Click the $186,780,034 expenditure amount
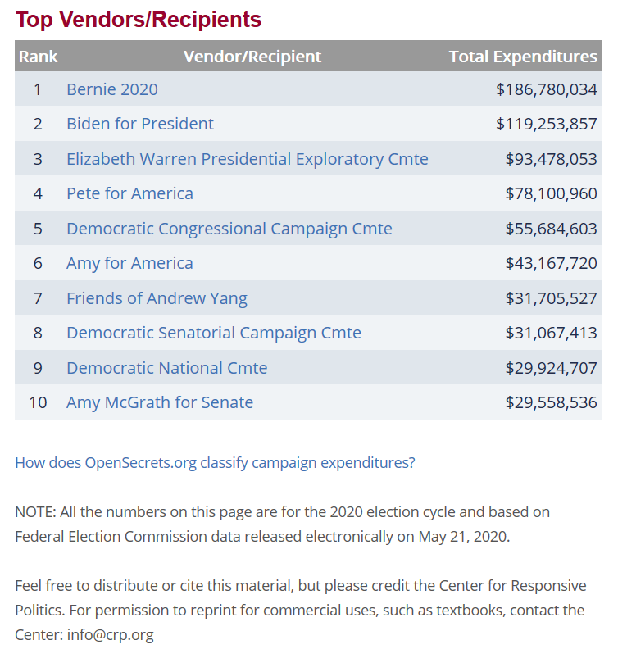The height and width of the screenshot is (672, 627). 546,89
